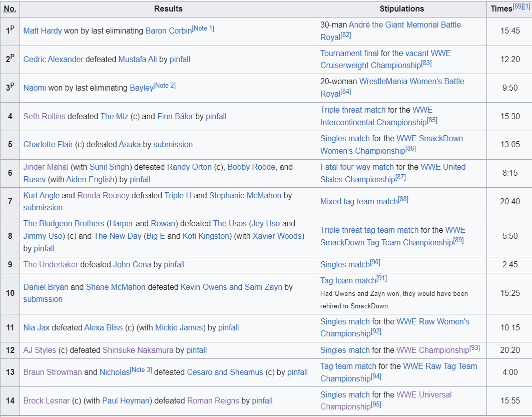532x417 pixels.
Task: Open the Finn Bálor link
Action: pos(175,116)
